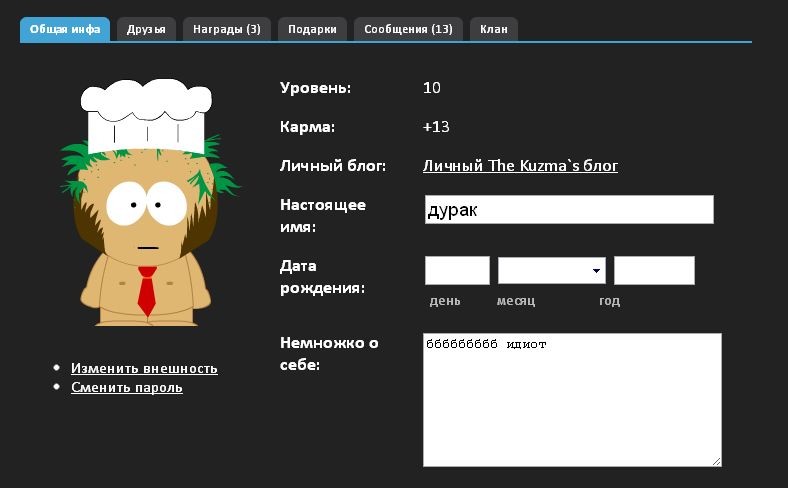Click inside the Немножко о себе textarea
The image size is (788, 488).
(572, 400)
